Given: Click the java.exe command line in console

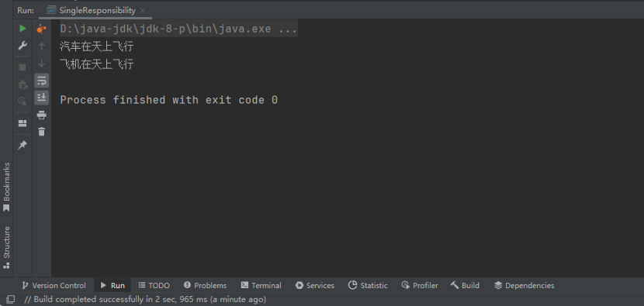Looking at the screenshot, I should pyautogui.click(x=178, y=29).
